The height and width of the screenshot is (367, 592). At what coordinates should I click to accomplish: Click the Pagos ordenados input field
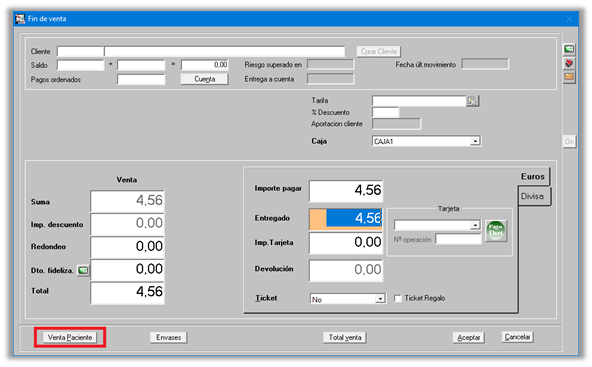point(141,79)
